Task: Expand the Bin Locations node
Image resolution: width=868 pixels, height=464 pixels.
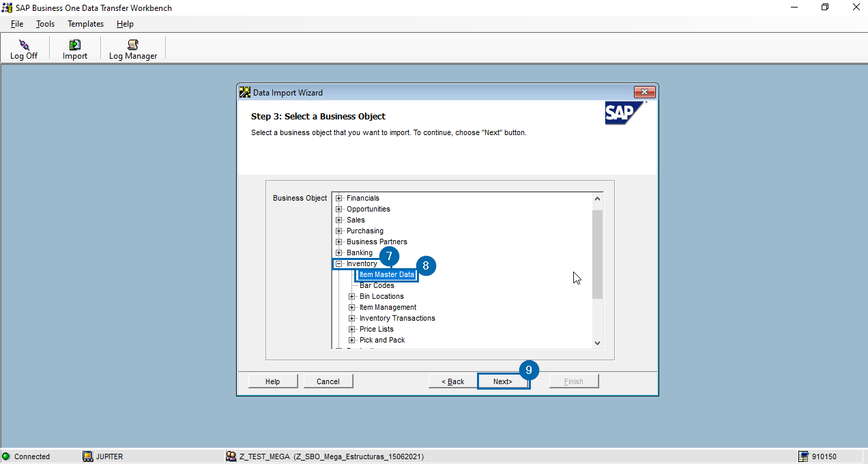Action: [352, 296]
